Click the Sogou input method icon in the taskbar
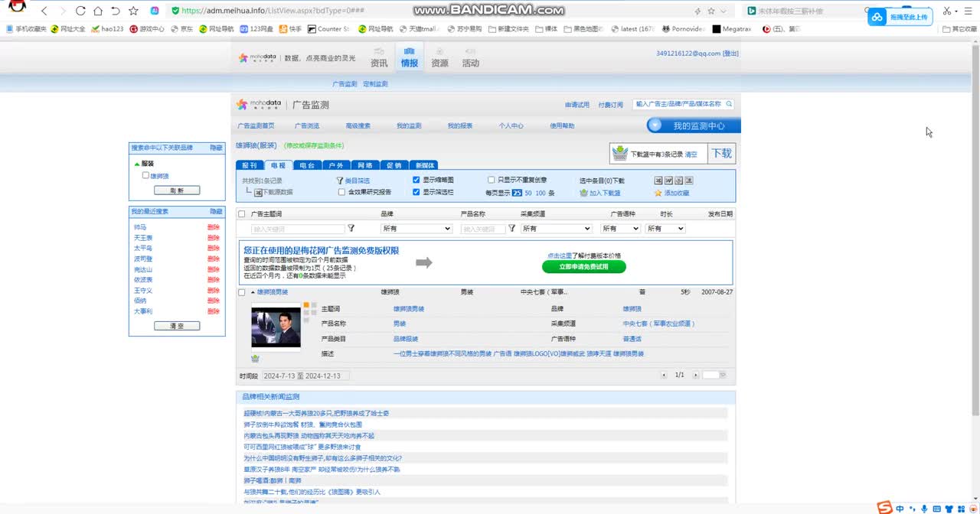Image resolution: width=980 pixels, height=514 pixels. coord(884,507)
